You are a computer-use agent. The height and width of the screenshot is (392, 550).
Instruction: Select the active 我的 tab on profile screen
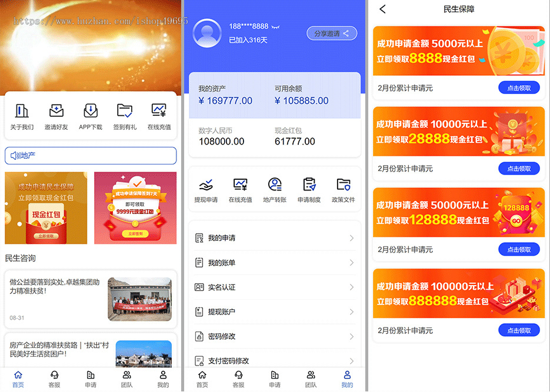click(347, 380)
